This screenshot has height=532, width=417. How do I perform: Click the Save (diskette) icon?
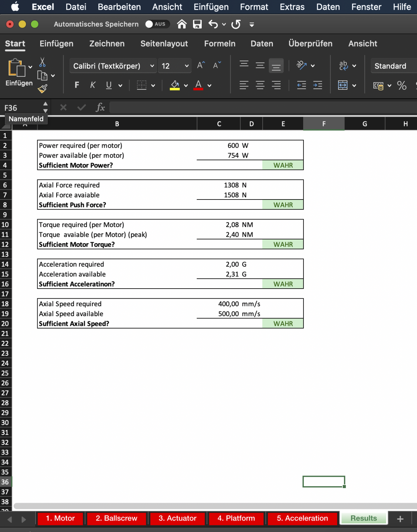pyautogui.click(x=197, y=24)
